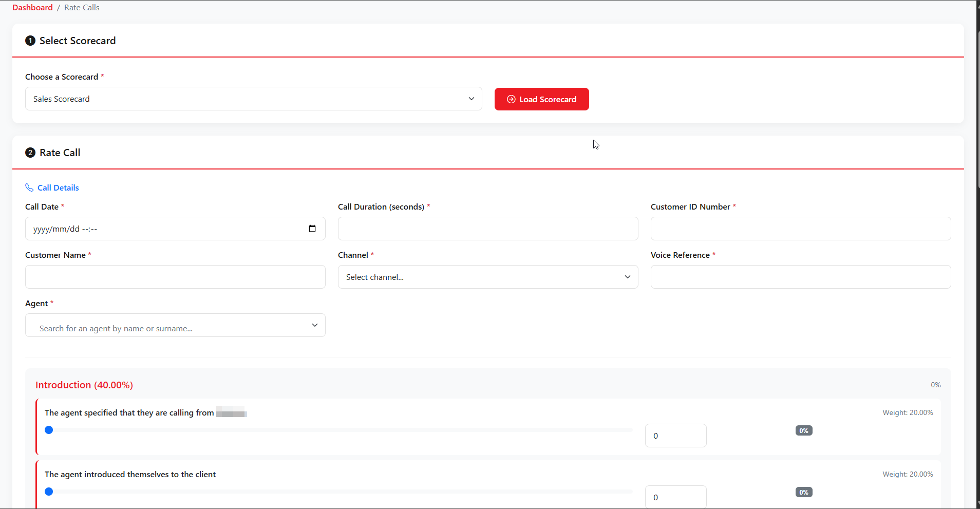The image size is (980, 509).
Task: Click the score box for calling-from question
Action: click(x=676, y=436)
